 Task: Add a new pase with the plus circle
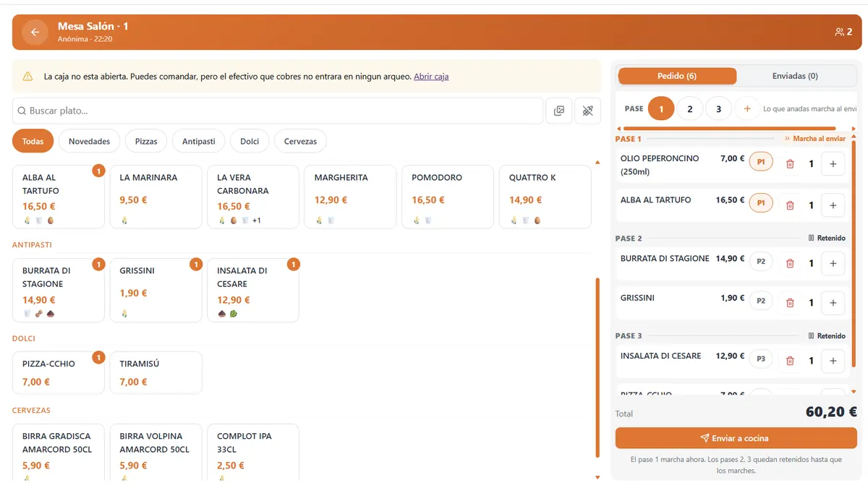coord(747,109)
